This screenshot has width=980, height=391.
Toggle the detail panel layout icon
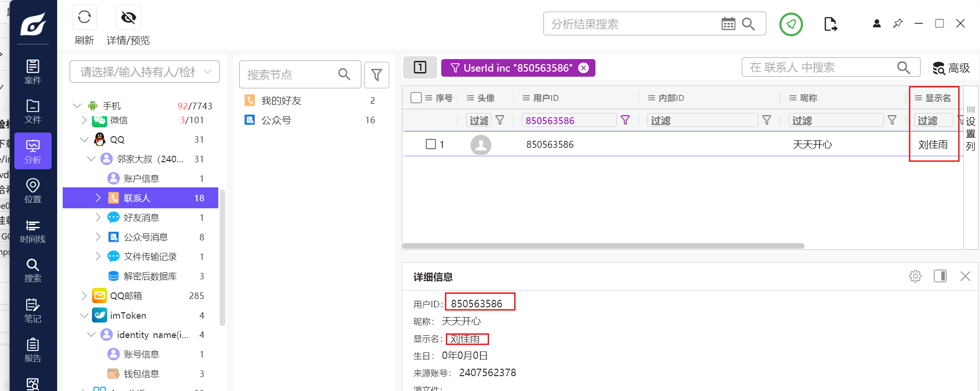(940, 276)
